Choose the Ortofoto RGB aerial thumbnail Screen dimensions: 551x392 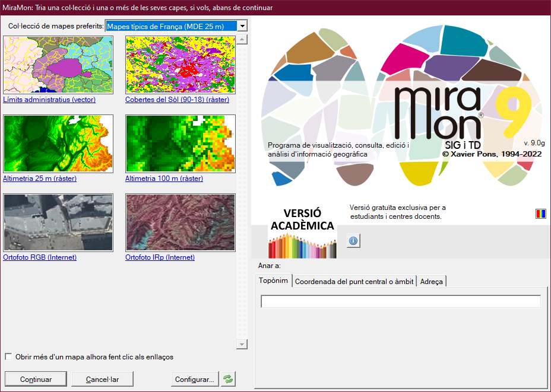click(x=58, y=223)
